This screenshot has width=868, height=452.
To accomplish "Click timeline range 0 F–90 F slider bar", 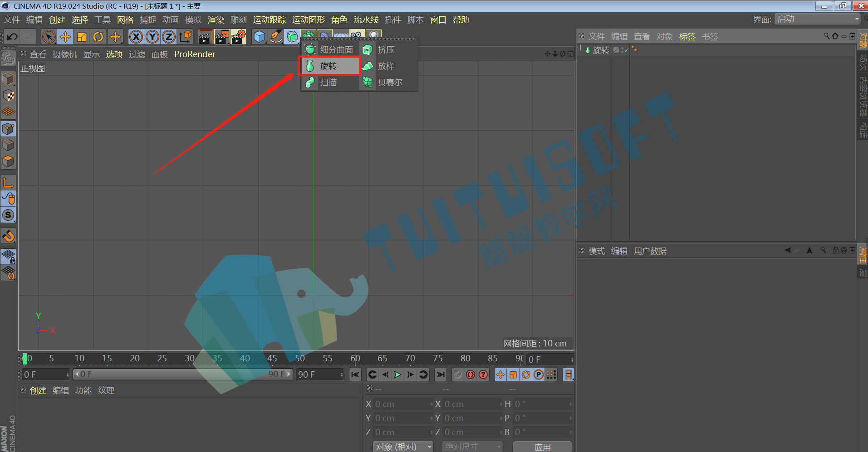I will coord(183,374).
